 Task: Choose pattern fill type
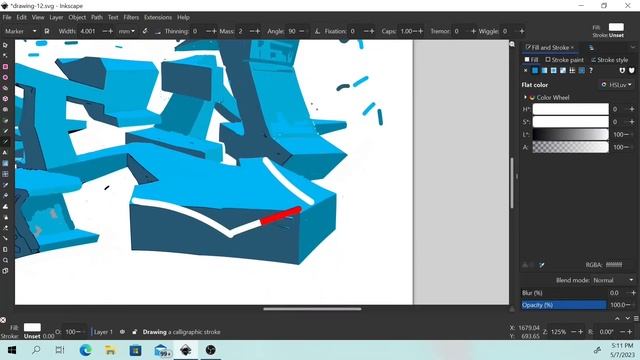coord(573,71)
